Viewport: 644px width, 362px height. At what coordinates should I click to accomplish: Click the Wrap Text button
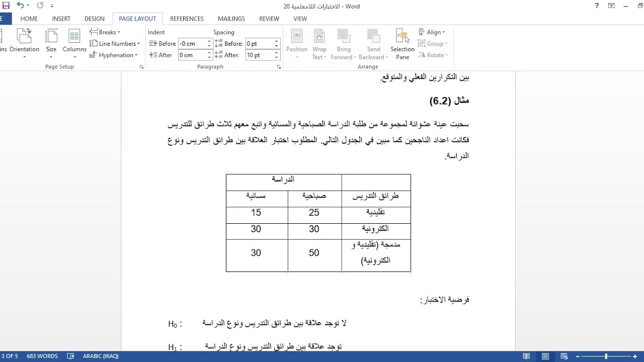(x=319, y=43)
